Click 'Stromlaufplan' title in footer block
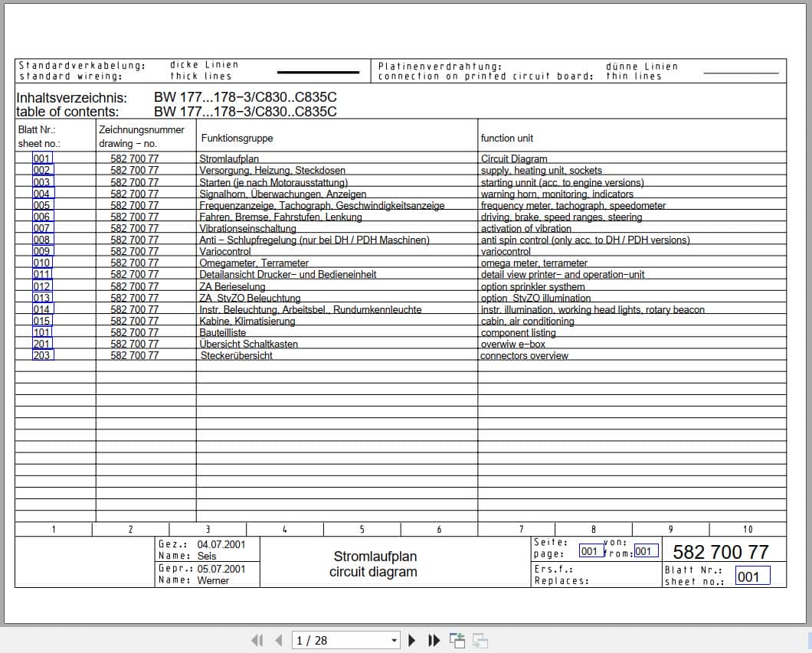Image resolution: width=812 pixels, height=653 pixels. pos(375,557)
